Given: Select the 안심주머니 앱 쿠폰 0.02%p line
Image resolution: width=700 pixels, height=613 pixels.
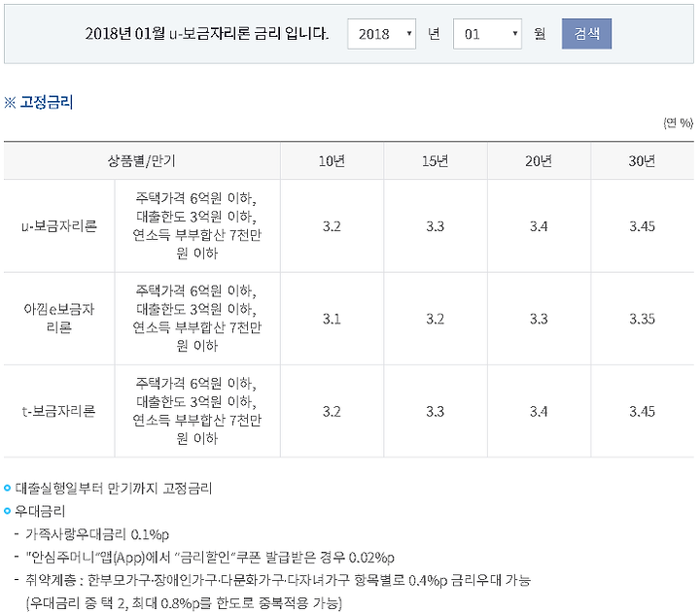Looking at the screenshot, I should 210,558.
